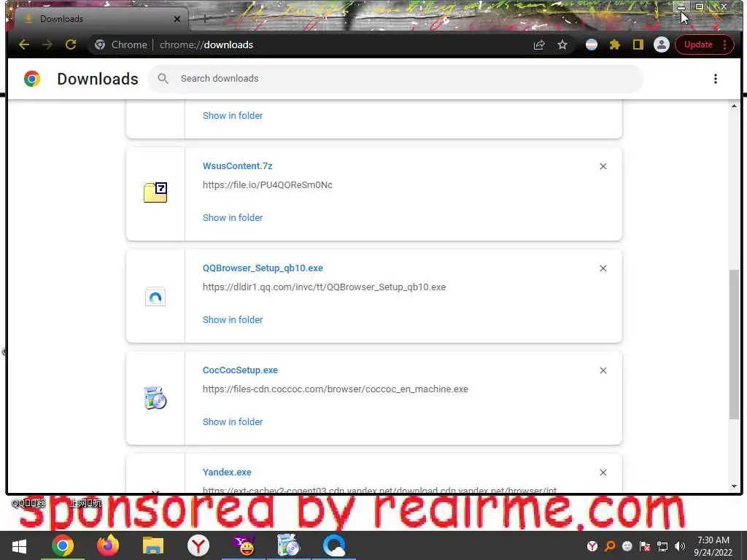The image size is (747, 560).
Task: Click the orange search tray icon
Action: click(610, 546)
